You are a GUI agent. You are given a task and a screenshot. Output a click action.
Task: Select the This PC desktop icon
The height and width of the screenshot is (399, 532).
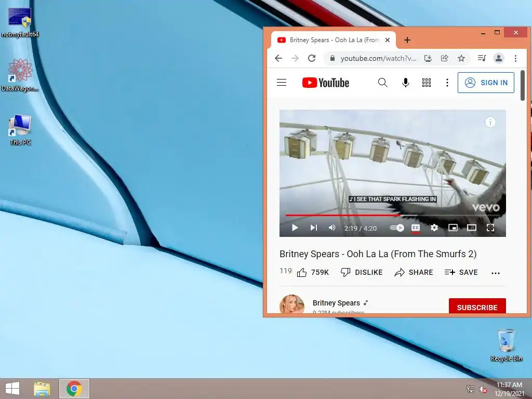(20, 130)
